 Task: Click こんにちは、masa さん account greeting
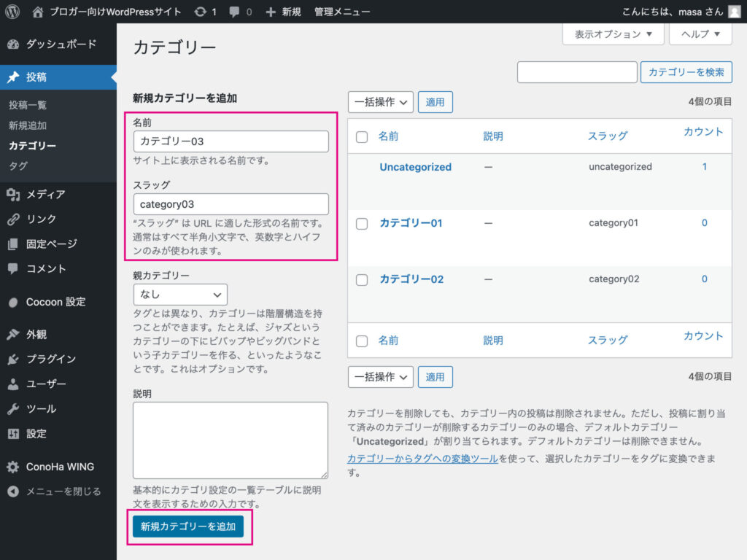point(673,12)
